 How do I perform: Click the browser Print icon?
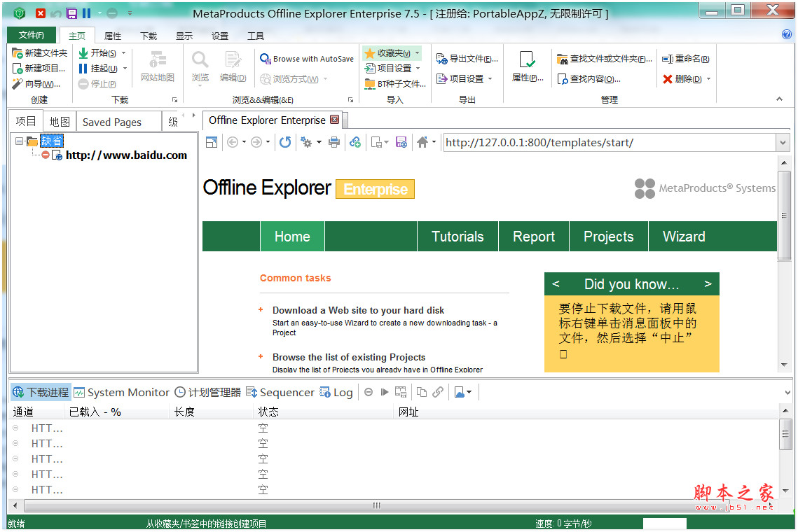click(334, 142)
